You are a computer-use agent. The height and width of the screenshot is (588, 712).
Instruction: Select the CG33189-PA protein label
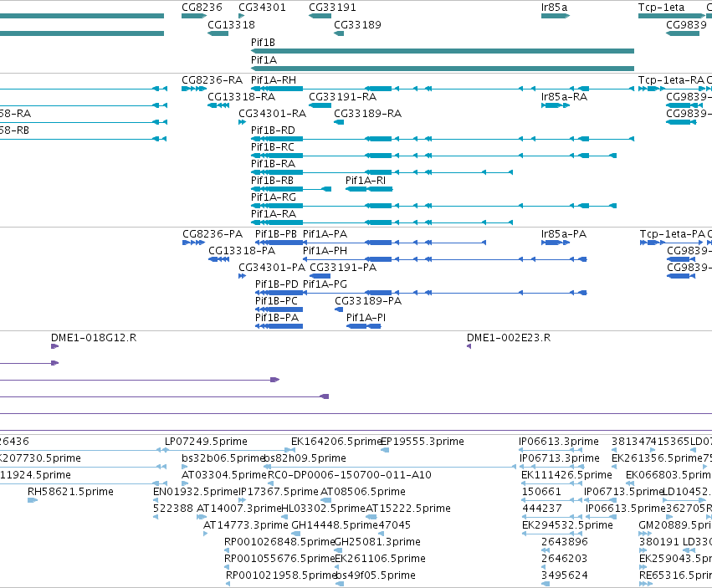(368, 301)
